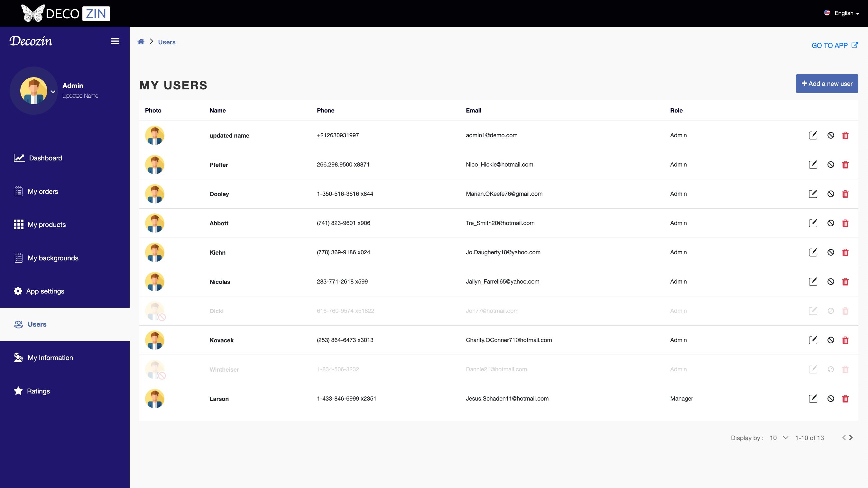Open My products in sidebar

(x=47, y=225)
